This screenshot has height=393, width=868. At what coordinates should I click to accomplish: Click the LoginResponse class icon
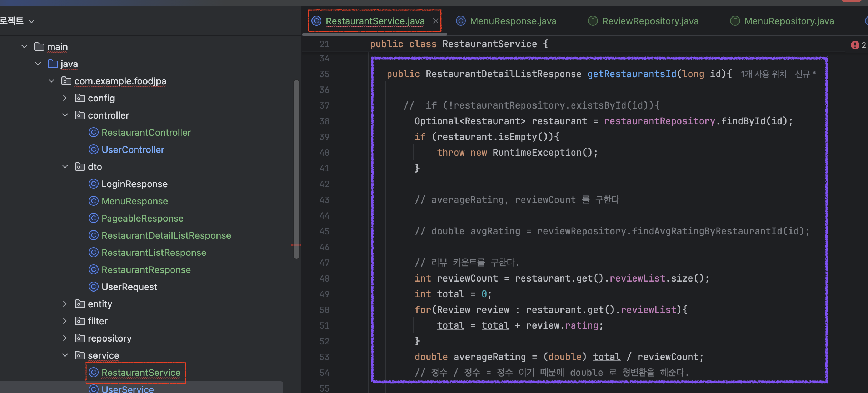tap(93, 184)
